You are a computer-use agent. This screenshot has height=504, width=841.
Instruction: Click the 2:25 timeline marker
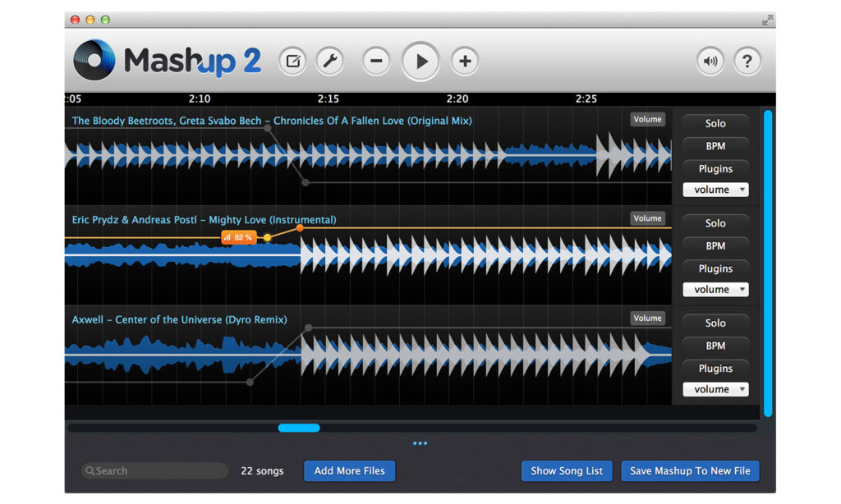tap(586, 99)
